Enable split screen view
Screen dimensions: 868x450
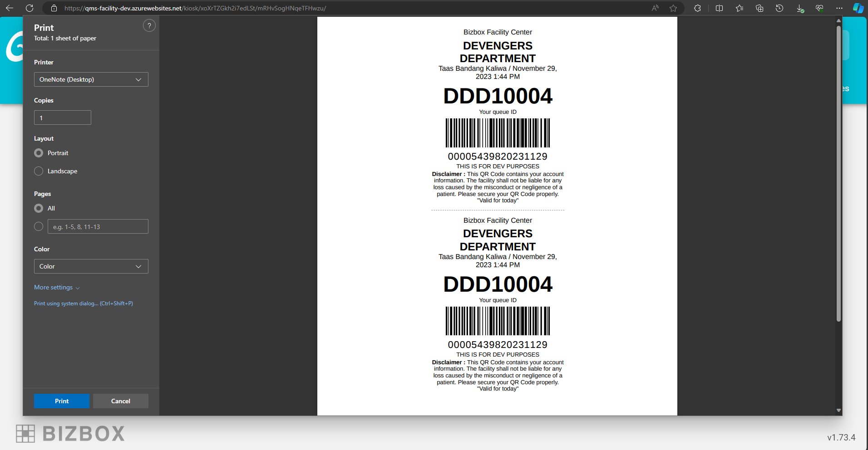click(719, 8)
